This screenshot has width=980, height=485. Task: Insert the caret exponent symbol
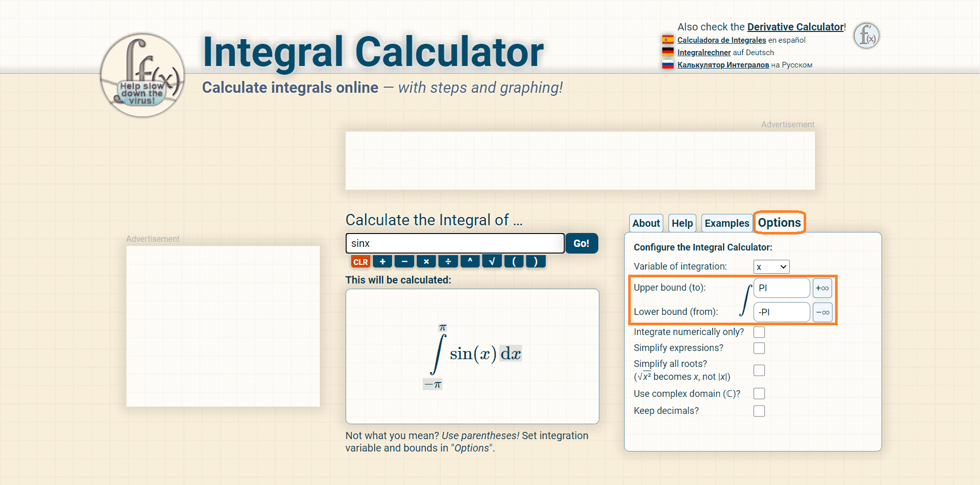(470, 262)
